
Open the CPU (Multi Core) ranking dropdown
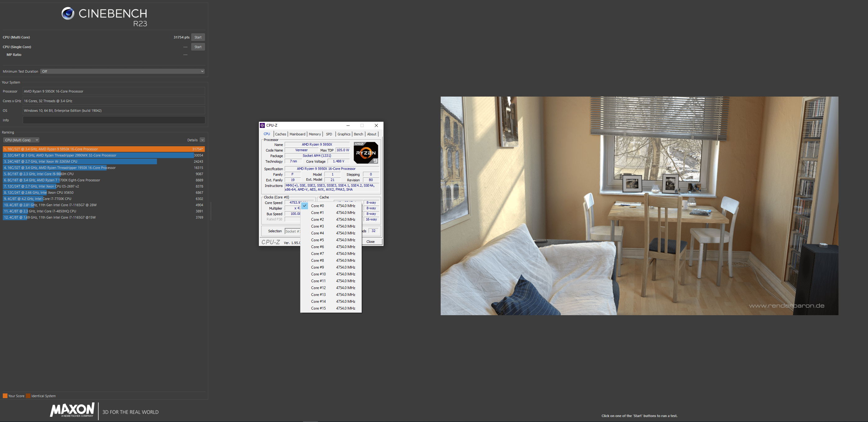point(21,140)
